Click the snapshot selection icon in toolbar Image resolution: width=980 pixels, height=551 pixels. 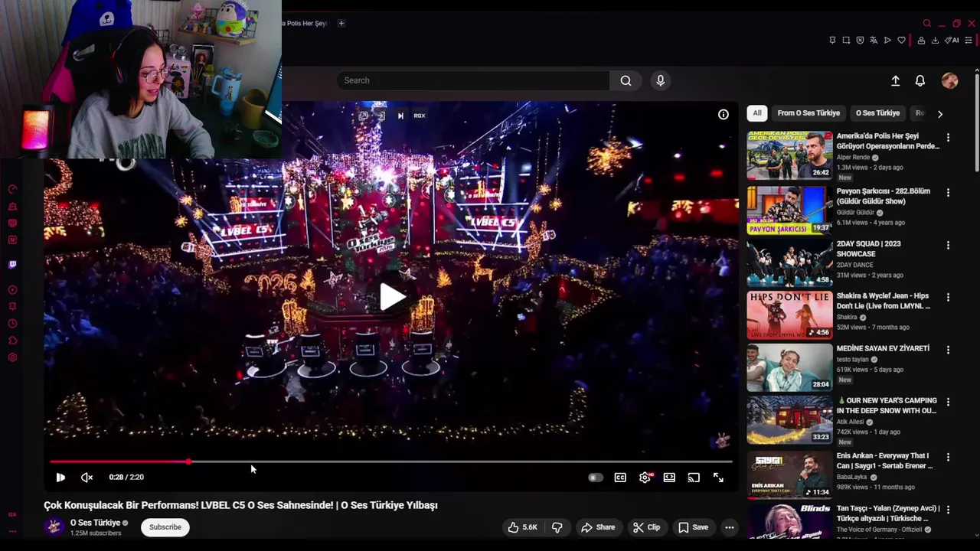pos(846,41)
